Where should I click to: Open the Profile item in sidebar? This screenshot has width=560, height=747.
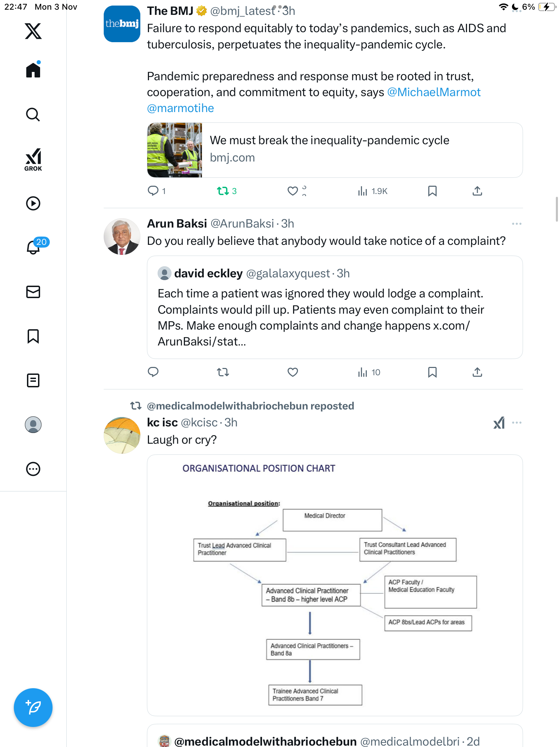tap(33, 425)
